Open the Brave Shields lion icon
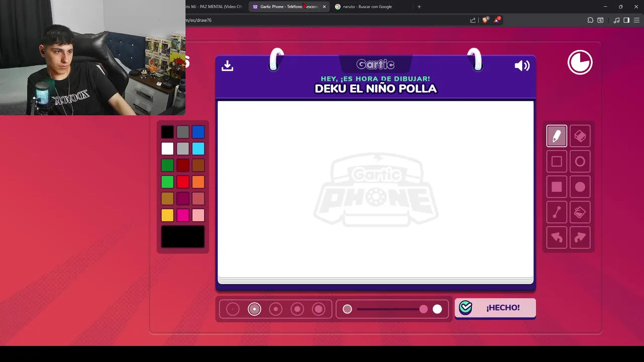The width and height of the screenshot is (644, 362). [485, 20]
